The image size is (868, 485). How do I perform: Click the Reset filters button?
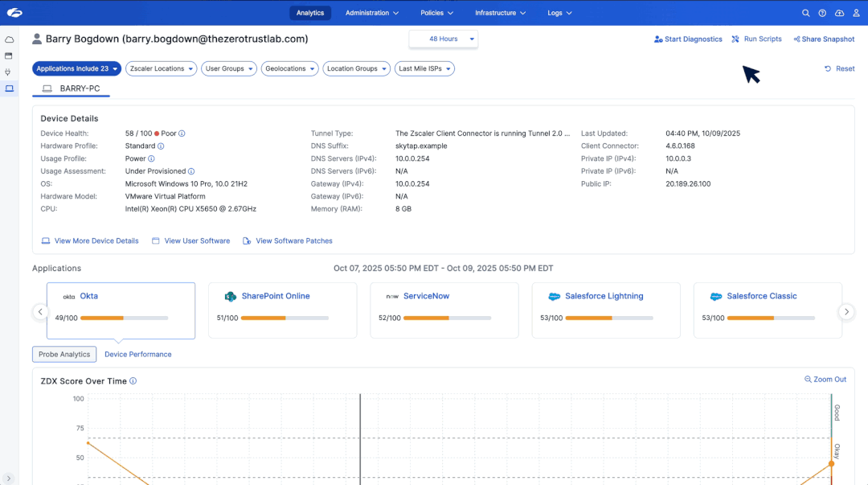point(840,69)
